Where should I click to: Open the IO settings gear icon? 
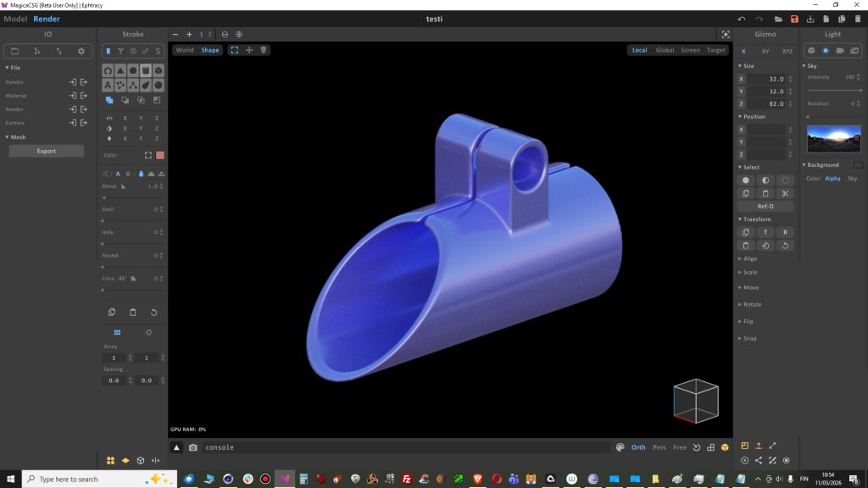click(81, 51)
